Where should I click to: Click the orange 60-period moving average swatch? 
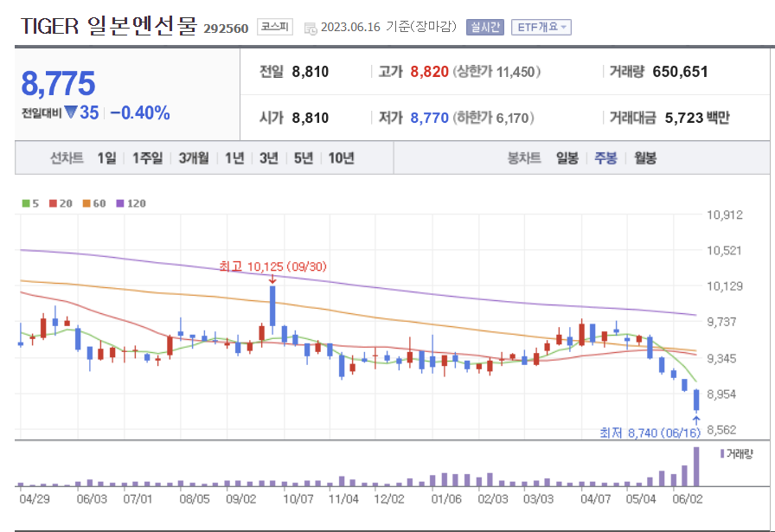(86, 203)
